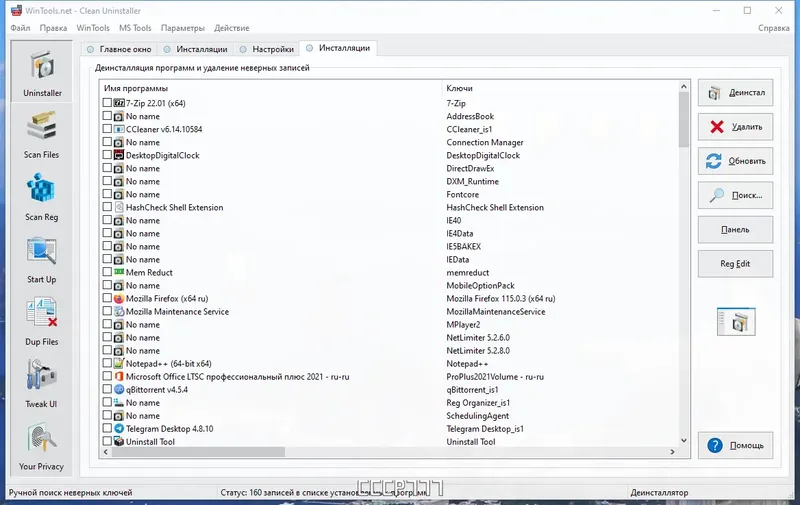
Task: Click the Mozilla Maintenance Service icon
Action: pyautogui.click(x=118, y=311)
